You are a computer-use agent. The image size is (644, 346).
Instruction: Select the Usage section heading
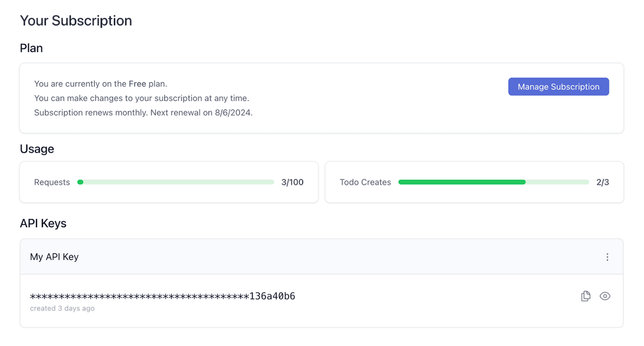click(x=36, y=149)
